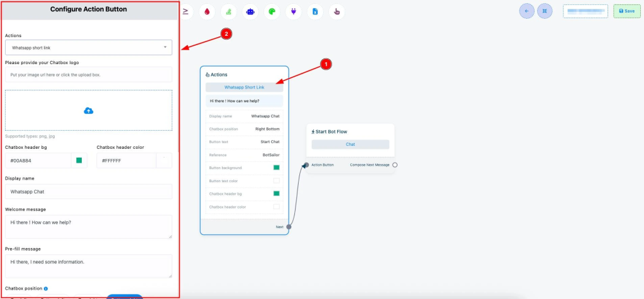
Task: Click the cloud upload icon
Action: [x=89, y=111]
